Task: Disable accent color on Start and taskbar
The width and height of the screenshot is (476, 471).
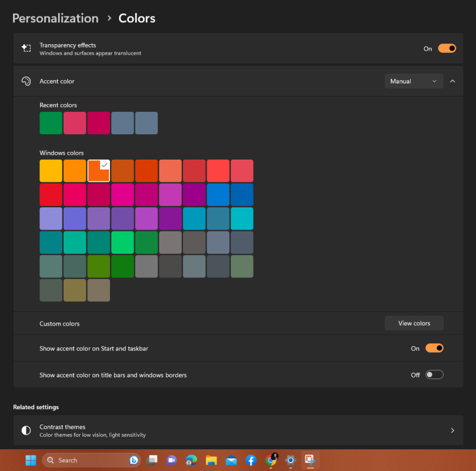Action: point(434,348)
